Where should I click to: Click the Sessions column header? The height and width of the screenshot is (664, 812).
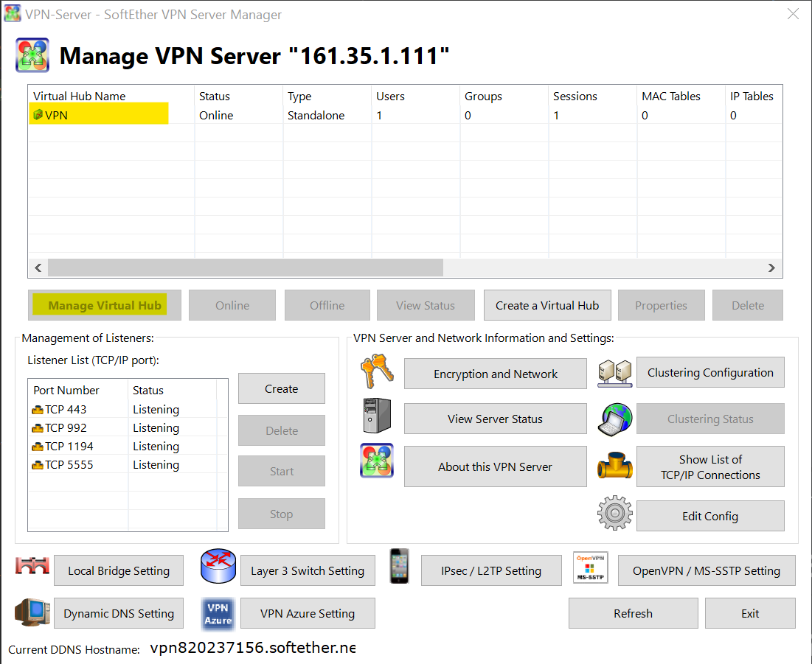(x=592, y=96)
